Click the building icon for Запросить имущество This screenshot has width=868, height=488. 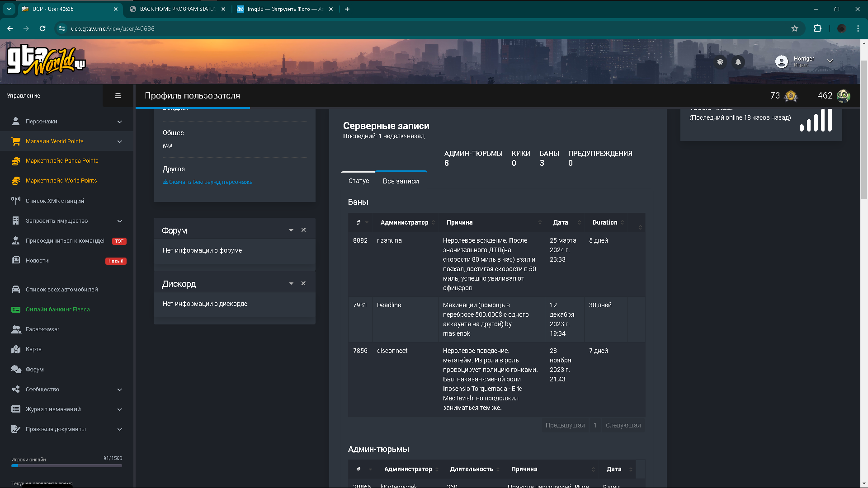point(16,221)
